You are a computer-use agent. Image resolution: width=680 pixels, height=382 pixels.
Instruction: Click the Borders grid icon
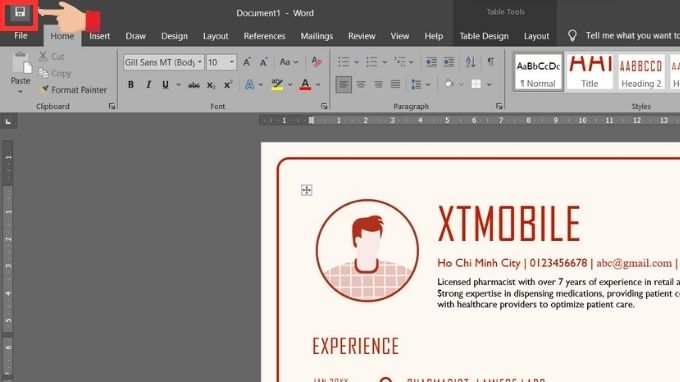[x=476, y=85]
